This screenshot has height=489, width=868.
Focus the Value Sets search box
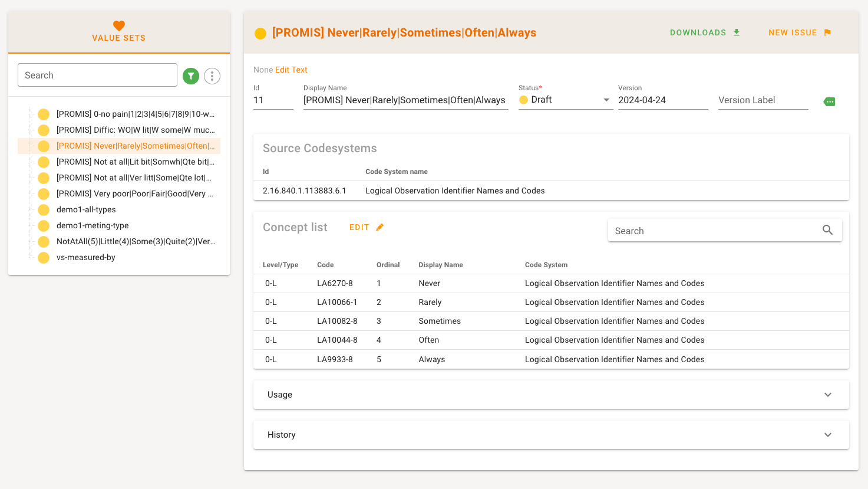pyautogui.click(x=97, y=75)
